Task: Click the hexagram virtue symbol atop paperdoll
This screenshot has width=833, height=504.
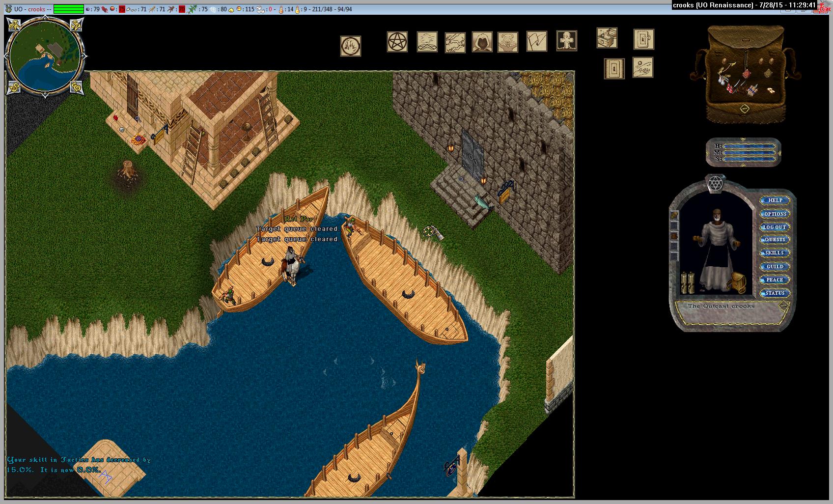Action: click(715, 184)
